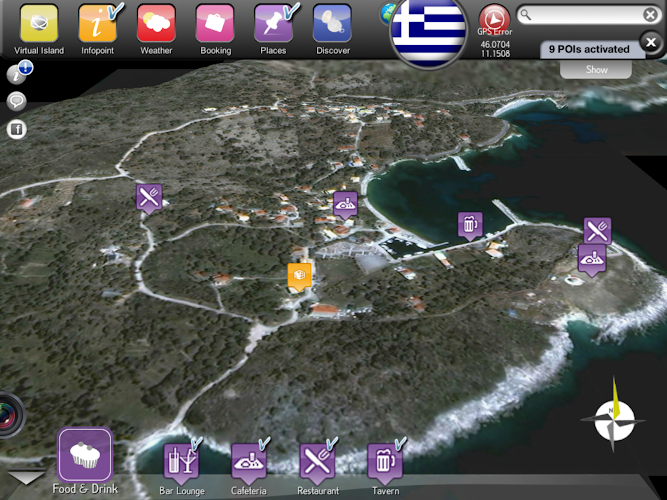667x500 pixels.
Task: Toggle the Cafeteria POI filter
Action: tap(248, 462)
